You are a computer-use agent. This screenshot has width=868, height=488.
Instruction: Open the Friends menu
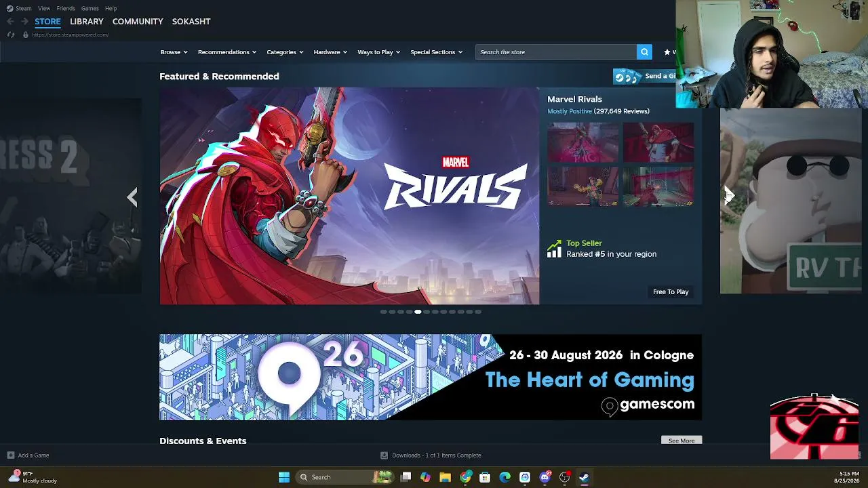[x=66, y=8]
